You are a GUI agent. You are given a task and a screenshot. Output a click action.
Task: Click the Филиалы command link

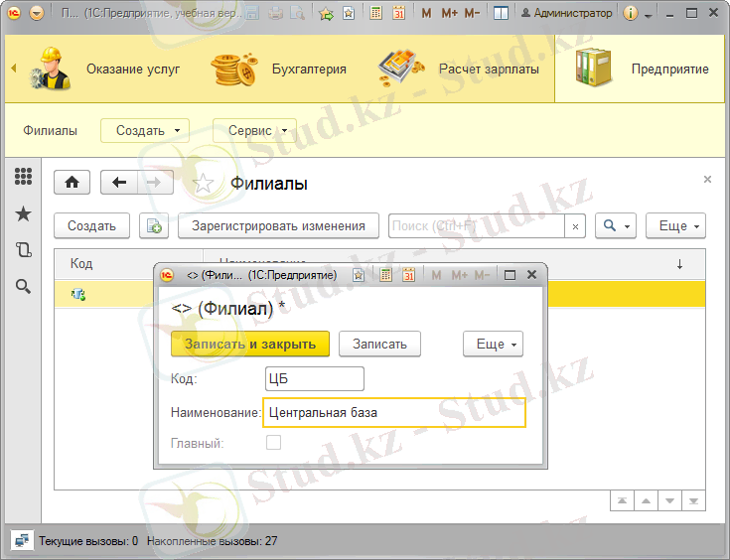[x=51, y=131]
